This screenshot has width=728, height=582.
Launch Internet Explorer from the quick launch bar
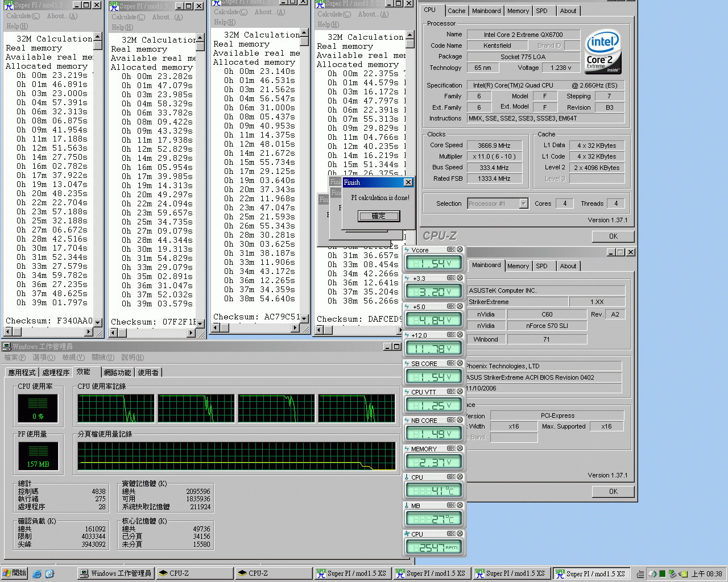[x=37, y=573]
